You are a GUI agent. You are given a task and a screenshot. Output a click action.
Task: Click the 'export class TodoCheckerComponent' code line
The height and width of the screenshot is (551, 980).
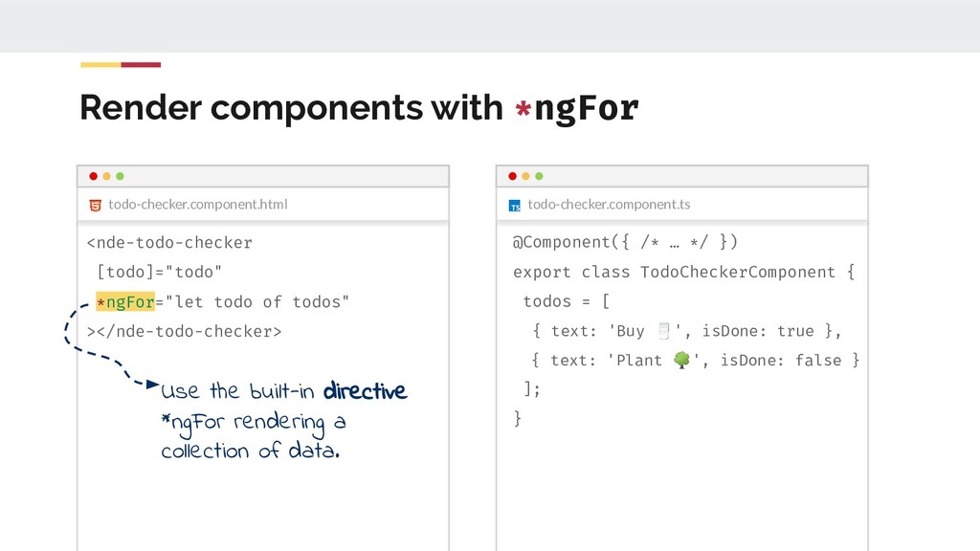point(683,272)
